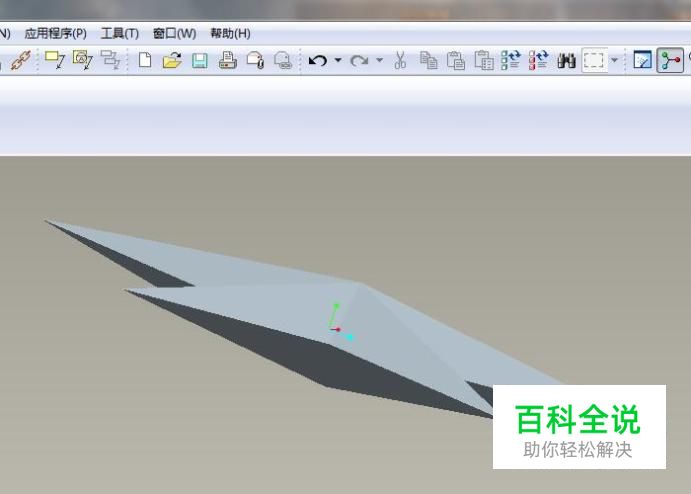Open the 应用程序(P) menu
The image size is (691, 494).
pyautogui.click(x=56, y=33)
